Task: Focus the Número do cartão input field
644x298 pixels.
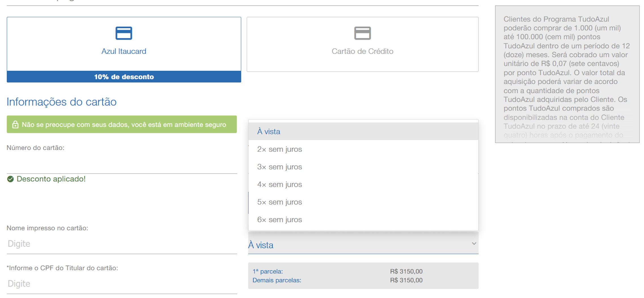Action: pos(122,164)
